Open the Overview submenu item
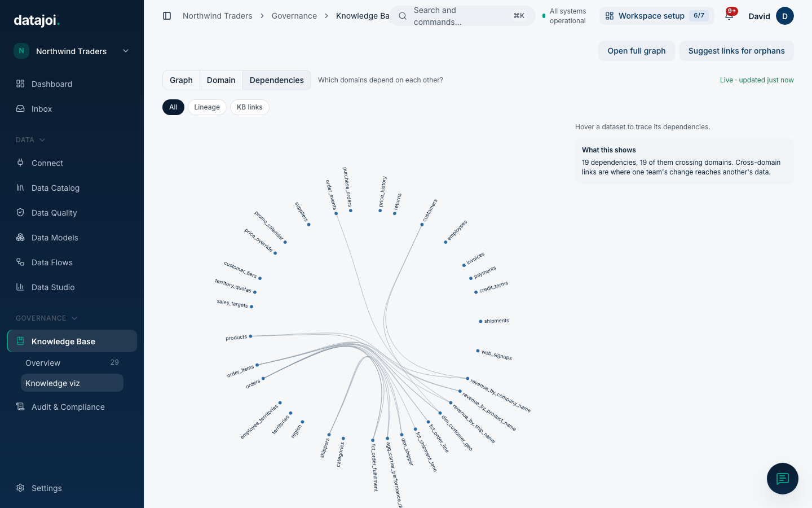This screenshot has height=508, width=812. point(72,362)
